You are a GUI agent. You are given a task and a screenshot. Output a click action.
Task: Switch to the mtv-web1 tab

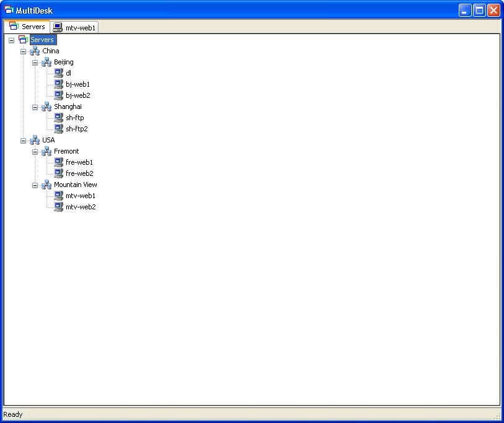[74, 27]
